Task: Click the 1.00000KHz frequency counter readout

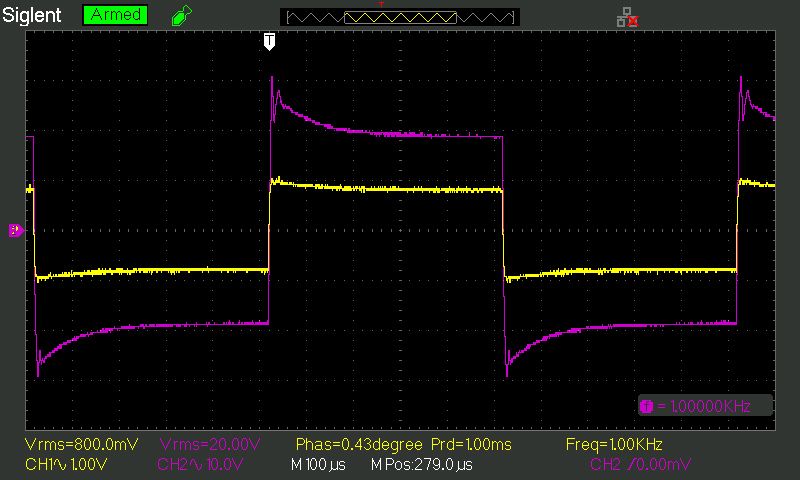Action: tap(710, 406)
